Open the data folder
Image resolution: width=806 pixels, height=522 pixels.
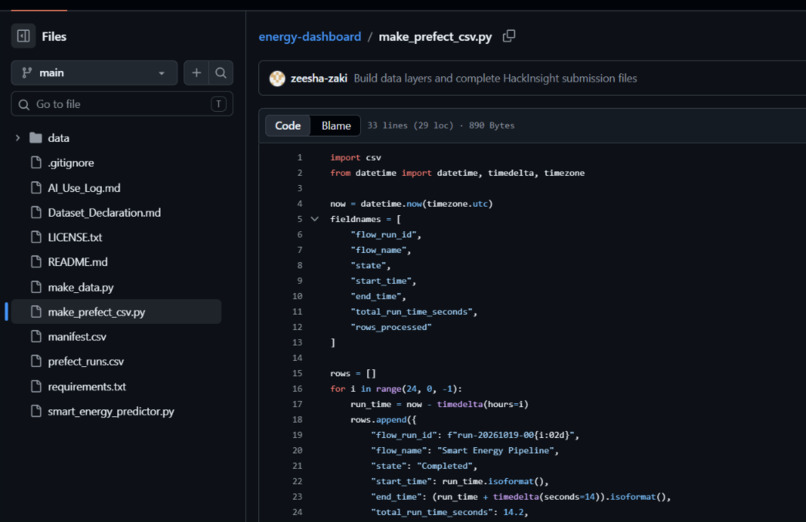point(59,138)
